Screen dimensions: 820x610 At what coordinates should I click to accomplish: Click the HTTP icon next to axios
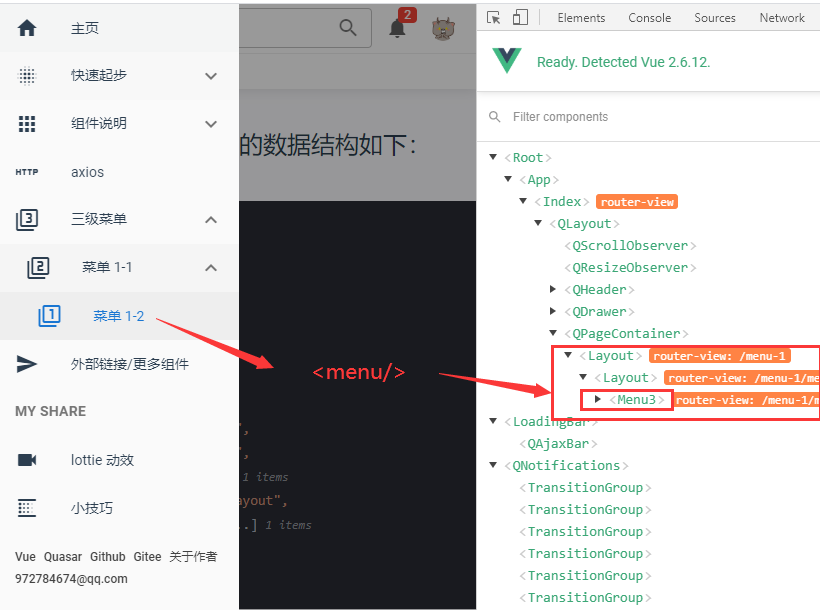(x=27, y=172)
